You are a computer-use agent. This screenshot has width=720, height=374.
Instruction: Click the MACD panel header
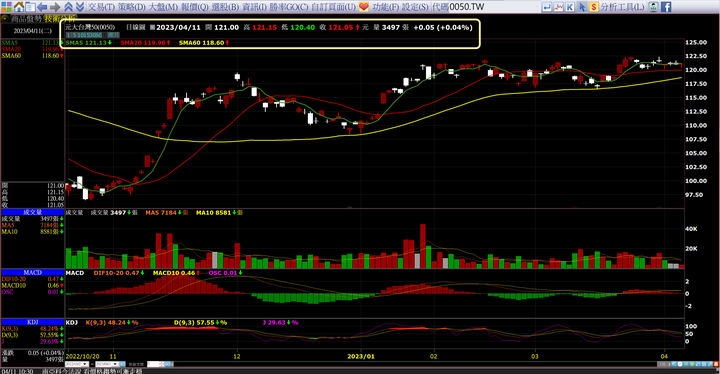tap(33, 272)
